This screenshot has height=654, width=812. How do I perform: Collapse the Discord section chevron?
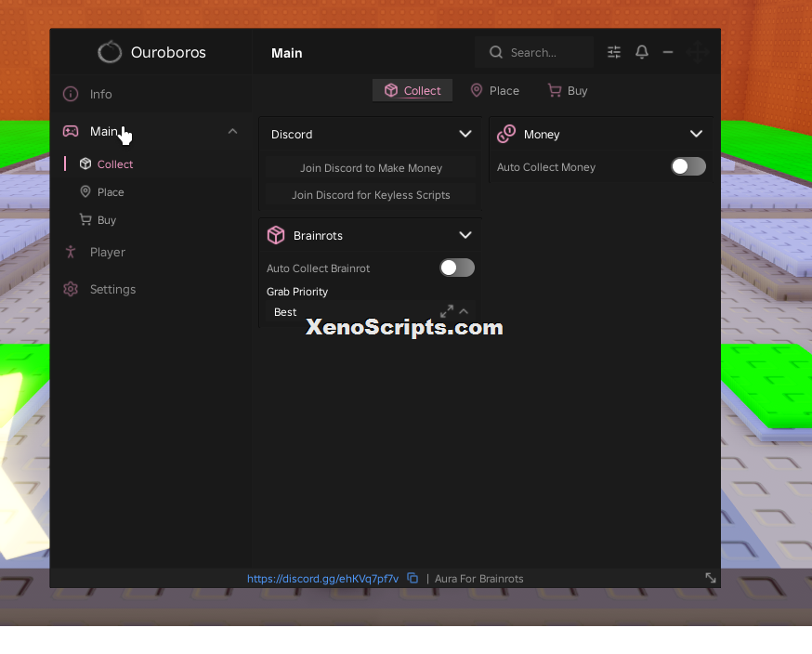coord(465,134)
